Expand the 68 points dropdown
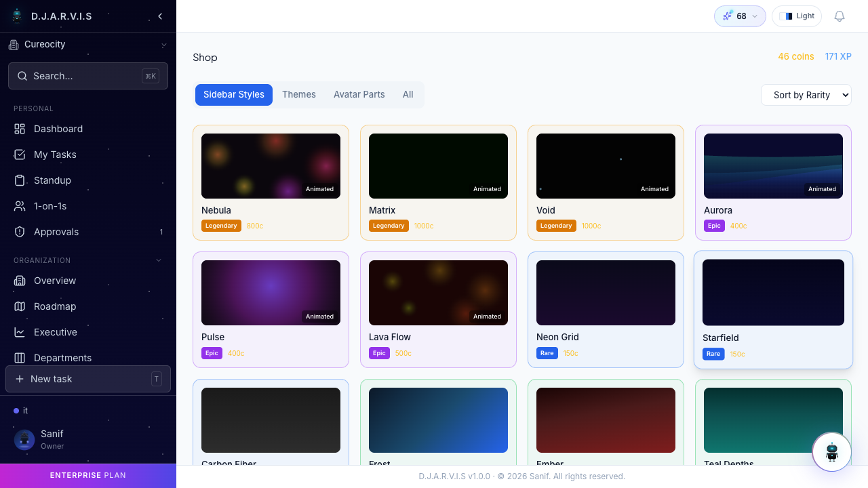Viewport: 868px width, 488px height. [755, 16]
